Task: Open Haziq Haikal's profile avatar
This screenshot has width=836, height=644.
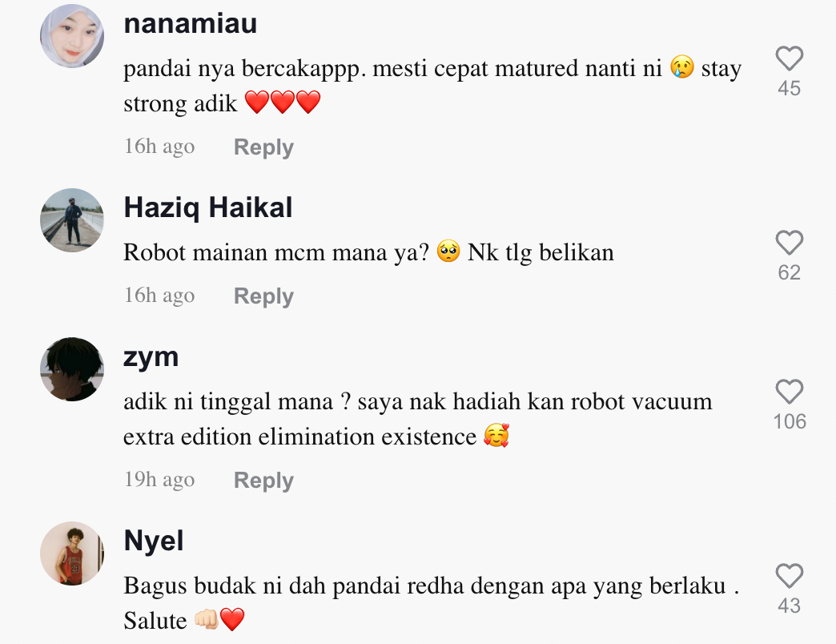Action: (x=72, y=219)
